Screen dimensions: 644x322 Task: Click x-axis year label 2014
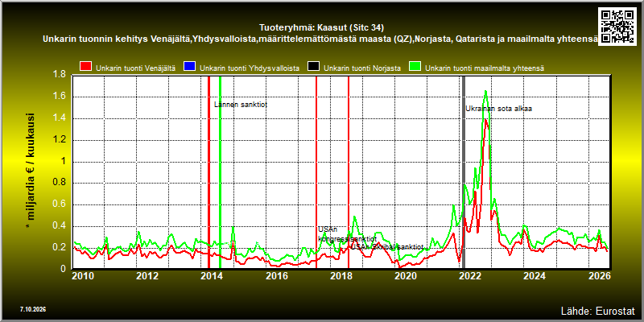pos(212,275)
